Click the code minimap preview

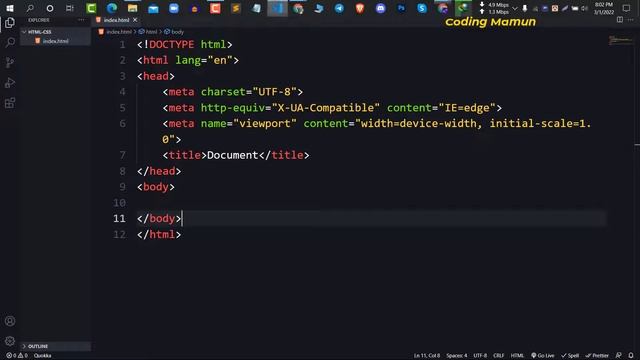620,40
